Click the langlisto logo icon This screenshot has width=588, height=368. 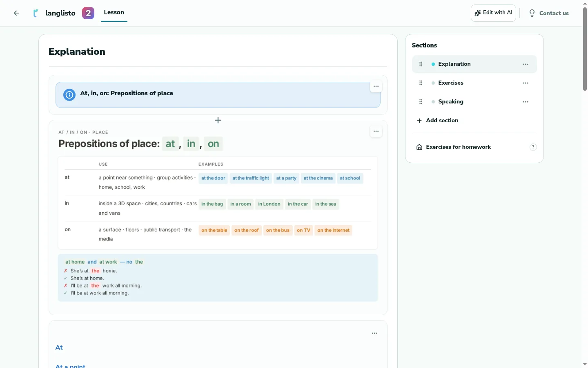coord(36,13)
